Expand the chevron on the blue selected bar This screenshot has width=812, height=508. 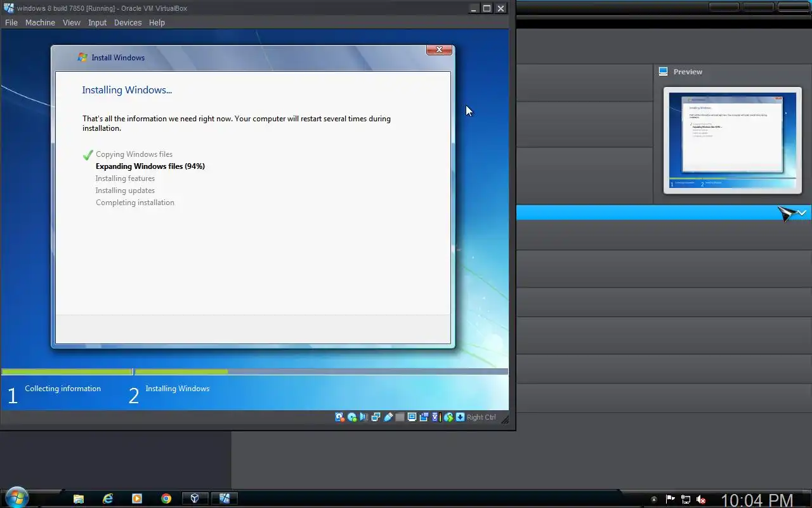[x=802, y=213]
